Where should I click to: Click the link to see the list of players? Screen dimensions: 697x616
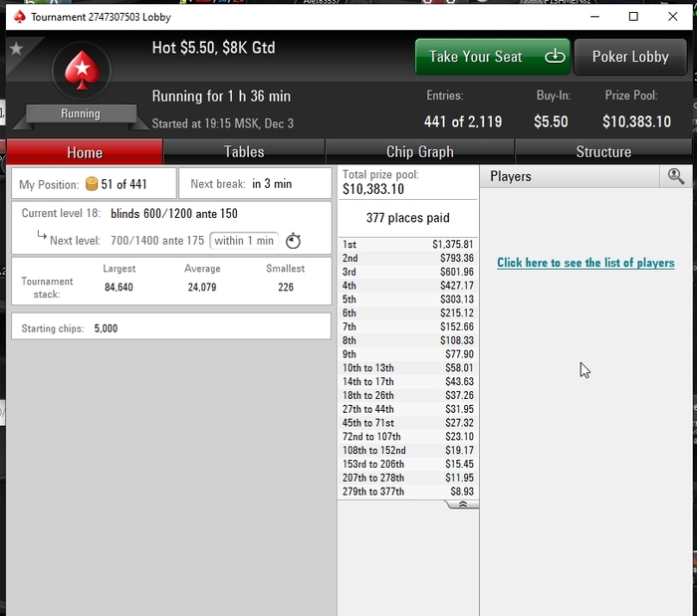585,263
